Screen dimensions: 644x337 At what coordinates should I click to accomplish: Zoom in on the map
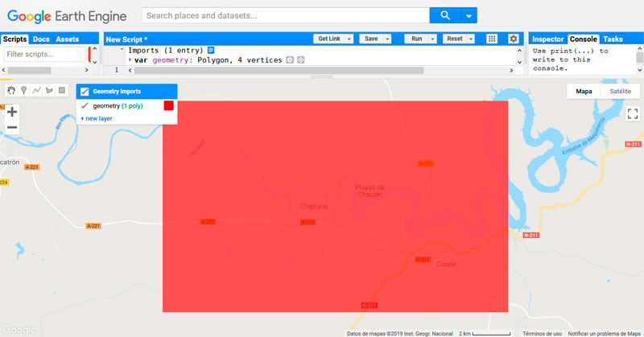(12, 112)
